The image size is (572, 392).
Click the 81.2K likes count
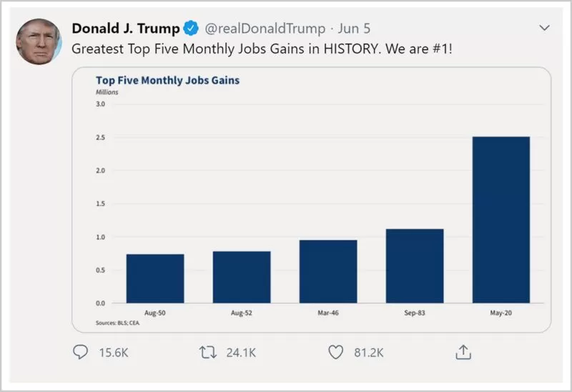pos(368,353)
